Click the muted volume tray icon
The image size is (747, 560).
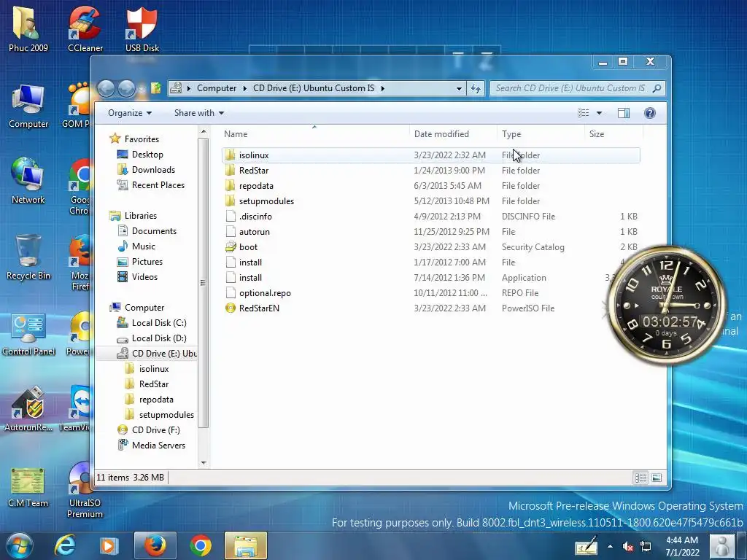(627, 547)
